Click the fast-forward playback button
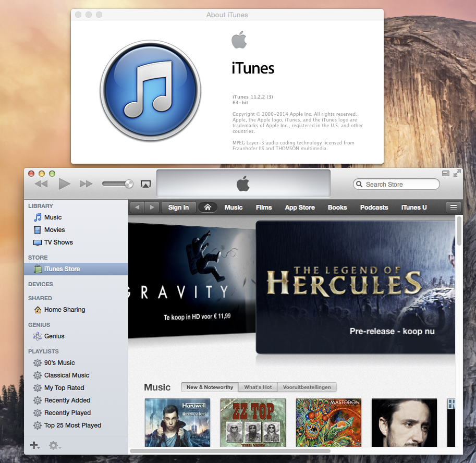 point(86,184)
